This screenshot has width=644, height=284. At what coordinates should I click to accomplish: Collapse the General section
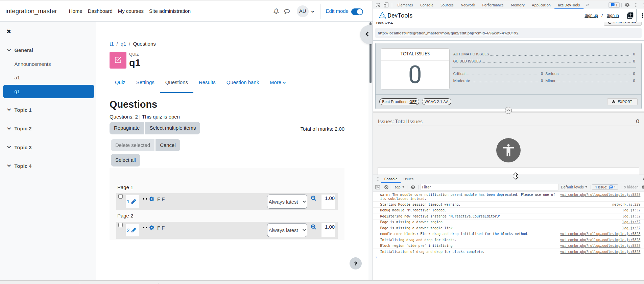pos(9,50)
